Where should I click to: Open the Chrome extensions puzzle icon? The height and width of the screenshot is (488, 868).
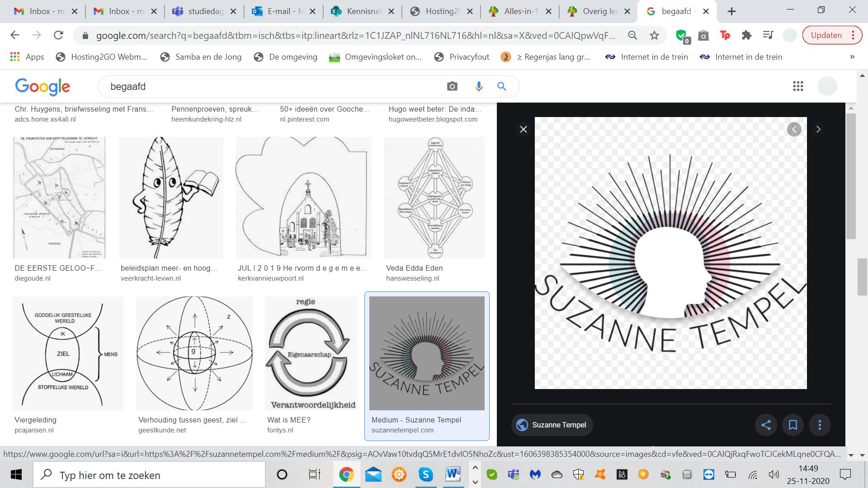click(x=747, y=35)
